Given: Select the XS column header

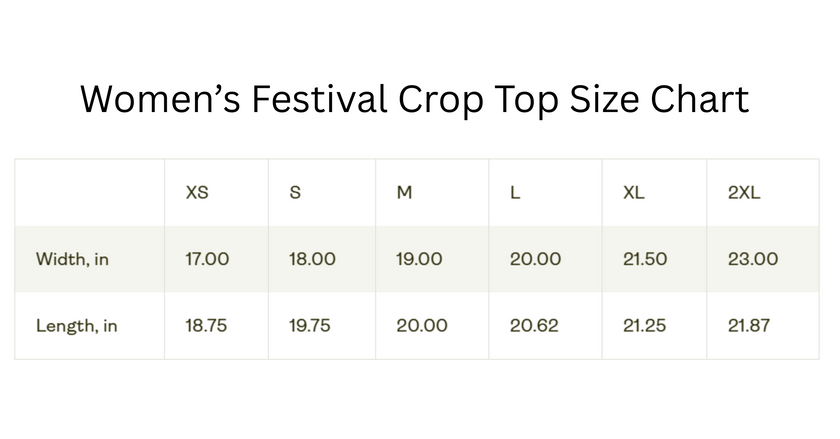Looking at the screenshot, I should 197,193.
